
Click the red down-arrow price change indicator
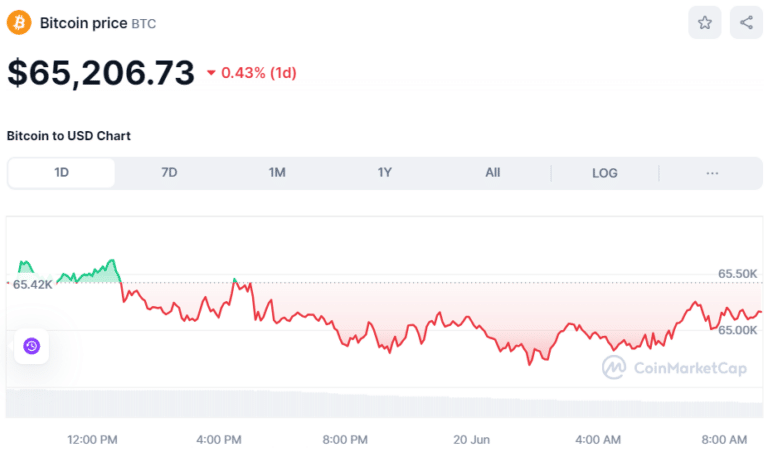[x=211, y=73]
